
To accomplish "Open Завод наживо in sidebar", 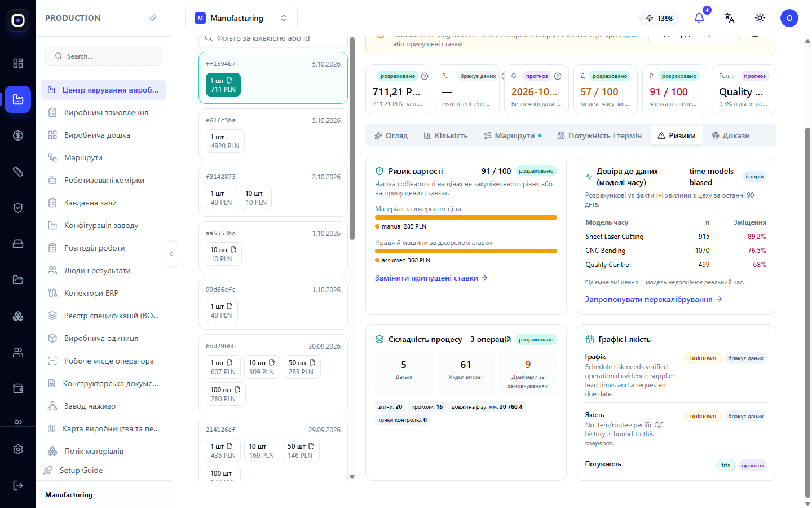I will tap(104, 406).
